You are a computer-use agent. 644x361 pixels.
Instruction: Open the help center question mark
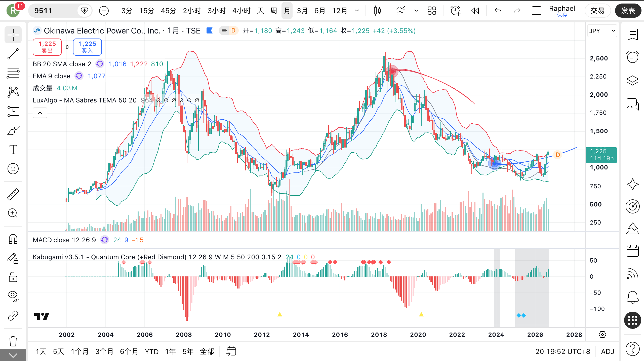(632, 349)
